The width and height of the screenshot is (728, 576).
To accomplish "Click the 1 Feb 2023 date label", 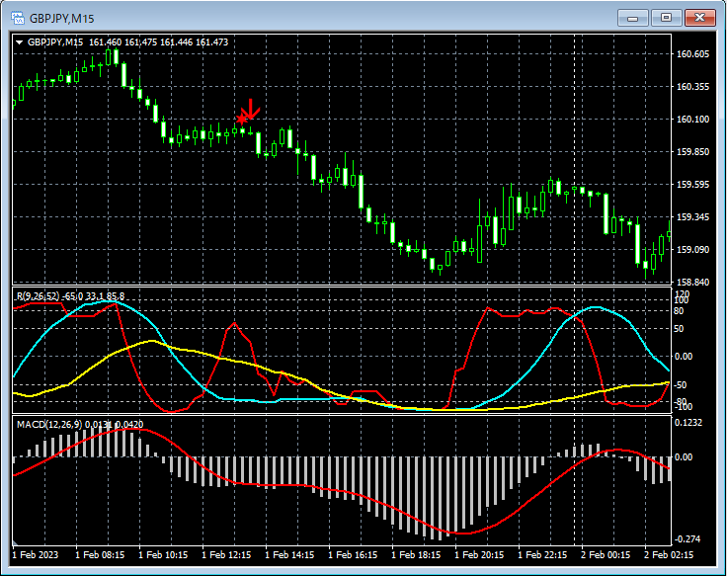I will tap(38, 556).
